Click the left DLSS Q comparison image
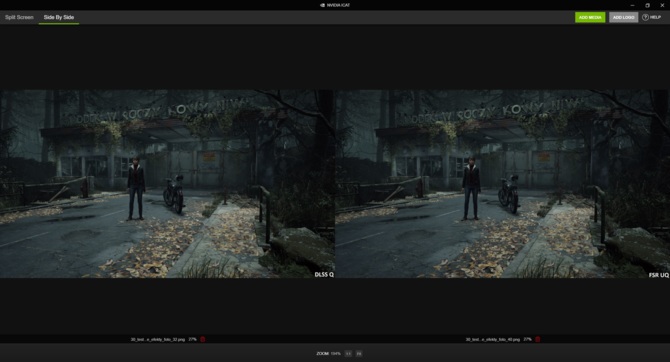This screenshot has height=362, width=670. (167, 184)
